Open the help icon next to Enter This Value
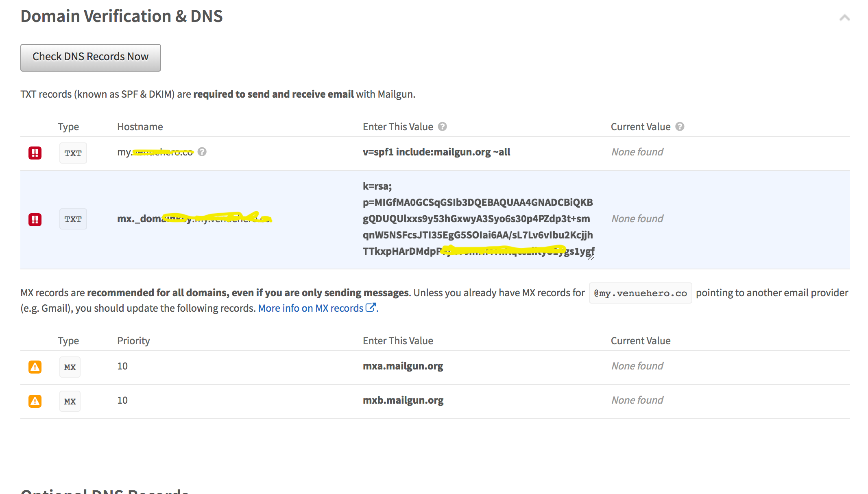 (443, 127)
